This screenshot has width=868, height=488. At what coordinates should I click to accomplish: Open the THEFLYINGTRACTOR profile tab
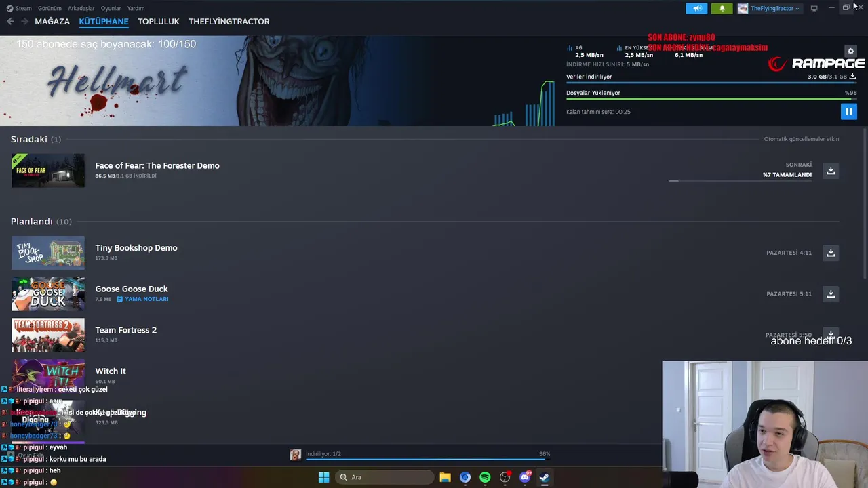click(229, 22)
